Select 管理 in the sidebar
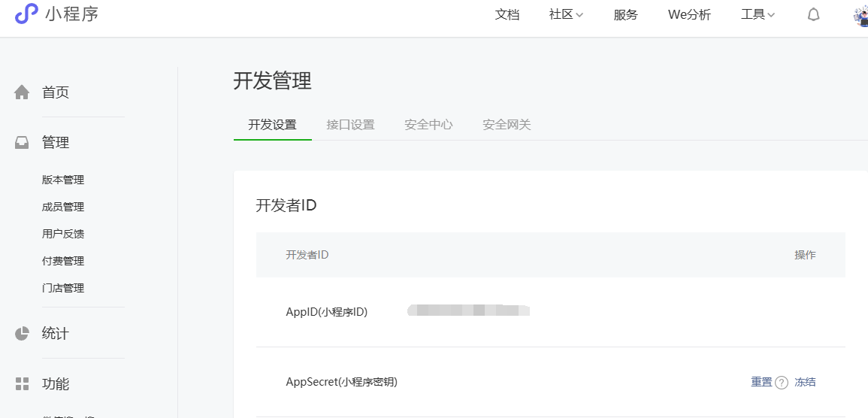The height and width of the screenshot is (418, 868). coord(56,143)
